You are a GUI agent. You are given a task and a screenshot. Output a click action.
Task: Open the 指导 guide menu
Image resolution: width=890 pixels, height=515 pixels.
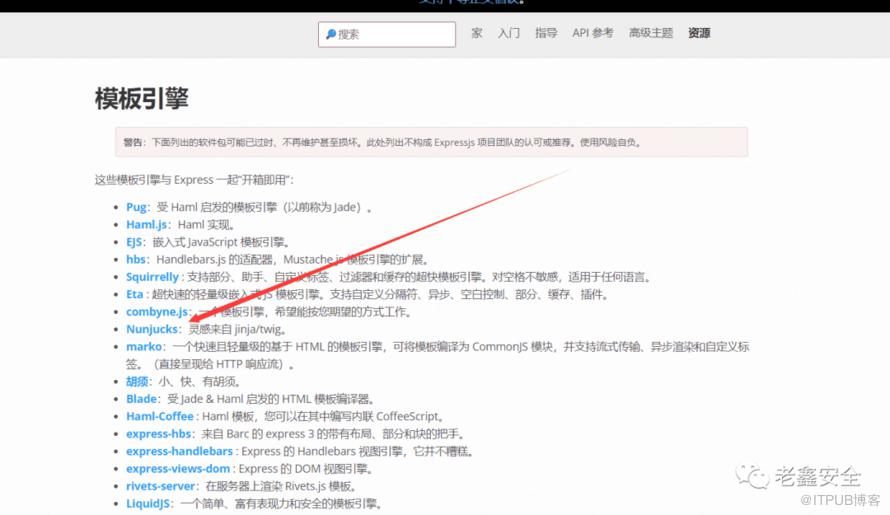[546, 33]
